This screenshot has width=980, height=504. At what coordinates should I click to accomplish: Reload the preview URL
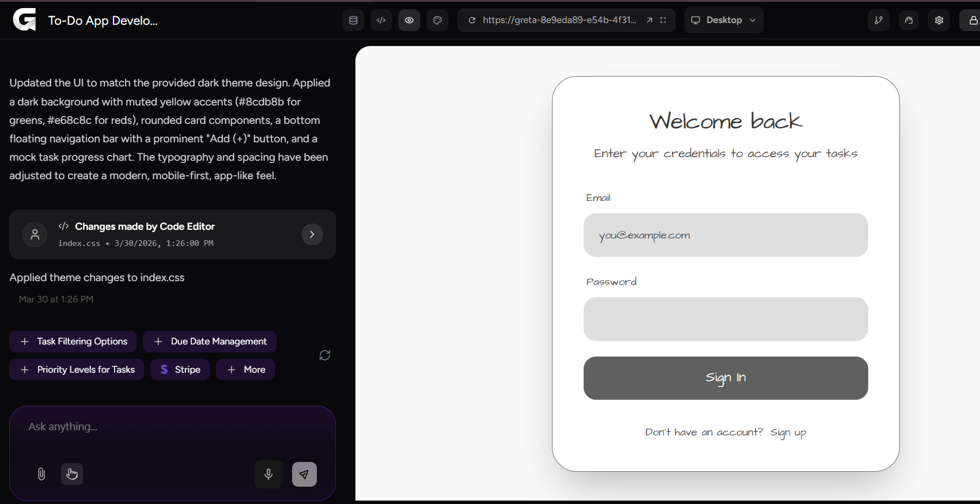[x=472, y=20]
